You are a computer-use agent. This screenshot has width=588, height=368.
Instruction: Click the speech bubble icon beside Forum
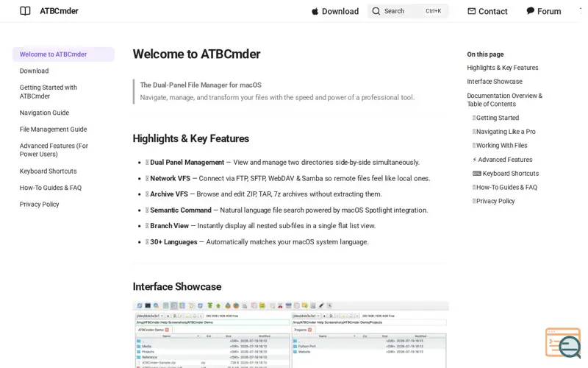point(530,11)
